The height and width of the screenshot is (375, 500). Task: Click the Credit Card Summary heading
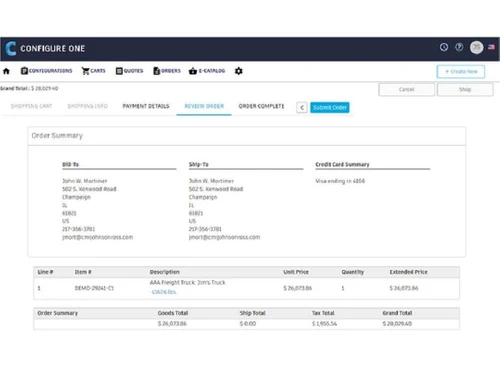342,164
